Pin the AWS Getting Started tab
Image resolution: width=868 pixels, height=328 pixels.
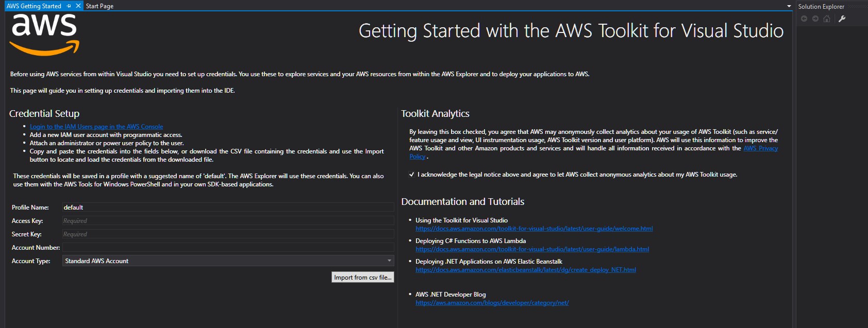coord(69,6)
